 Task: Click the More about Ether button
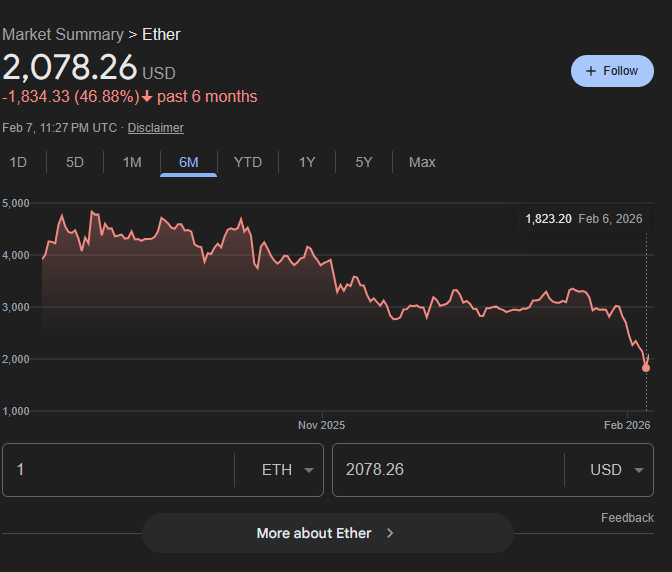(x=327, y=533)
